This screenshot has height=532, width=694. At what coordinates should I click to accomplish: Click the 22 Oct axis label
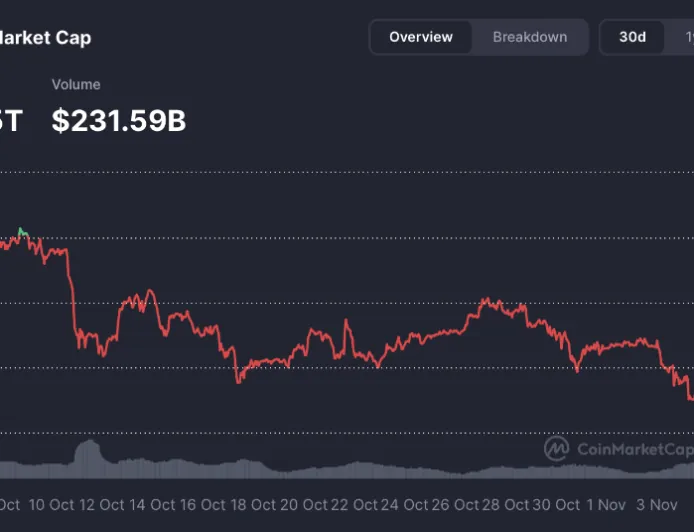tap(354, 505)
